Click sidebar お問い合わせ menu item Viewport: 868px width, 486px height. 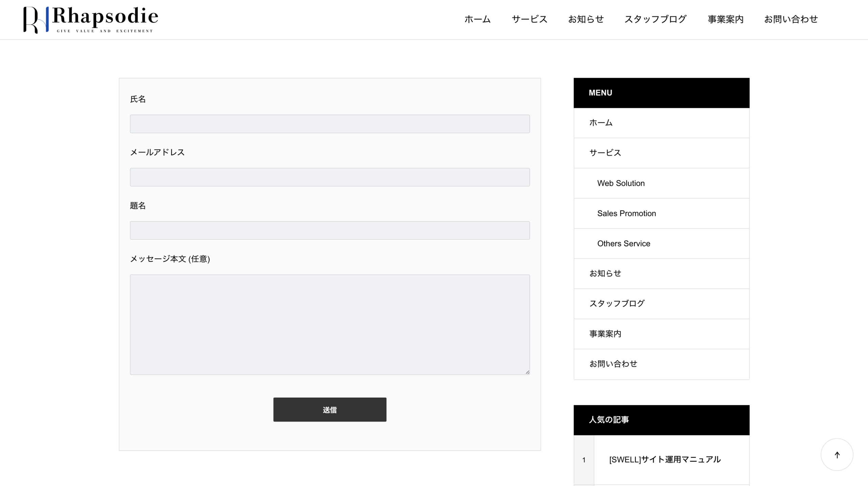click(x=613, y=364)
